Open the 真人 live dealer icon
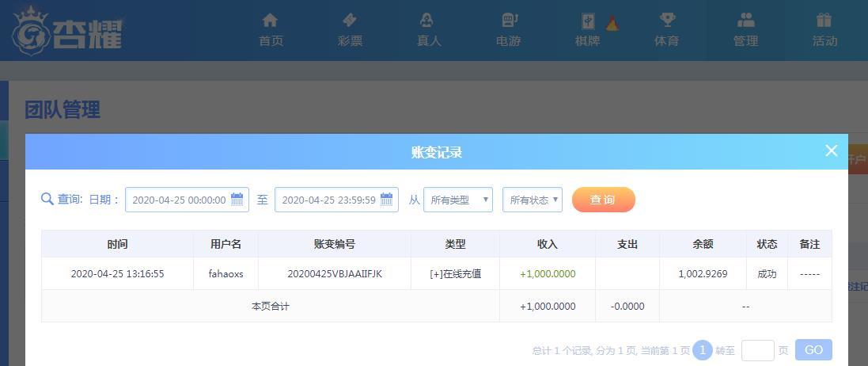Image resolution: width=868 pixels, height=366 pixels. 426,21
